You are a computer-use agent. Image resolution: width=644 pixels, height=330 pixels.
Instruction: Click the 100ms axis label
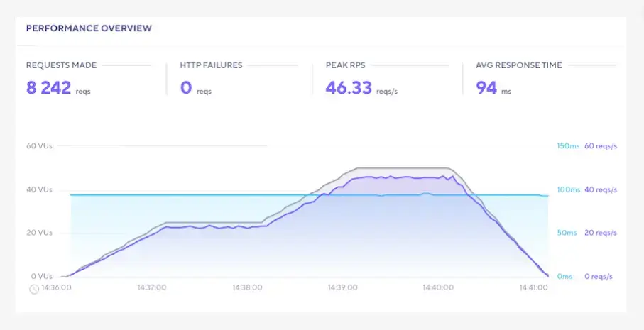click(x=569, y=190)
